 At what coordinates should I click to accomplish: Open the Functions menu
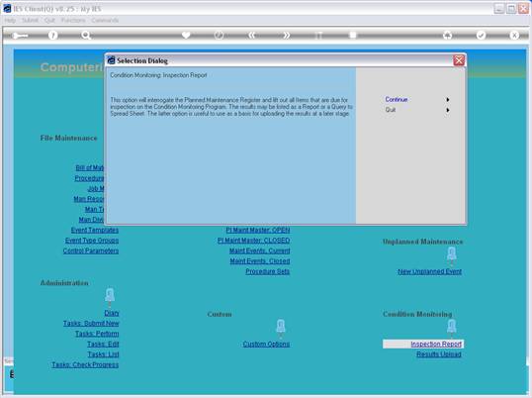pos(73,21)
